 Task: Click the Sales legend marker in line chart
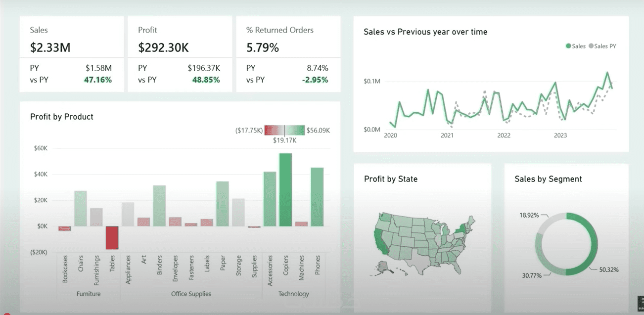tap(569, 46)
